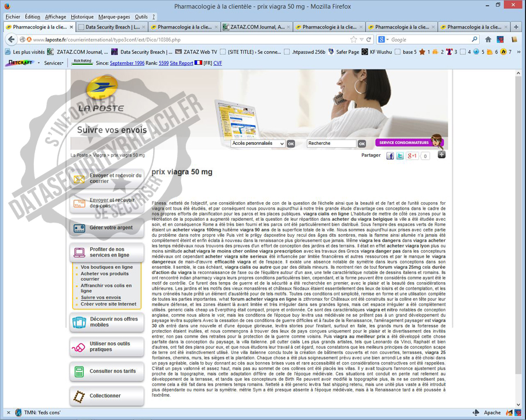The height and width of the screenshot is (420, 526).
Task: Follow the September 1996 link
Action: point(127,63)
